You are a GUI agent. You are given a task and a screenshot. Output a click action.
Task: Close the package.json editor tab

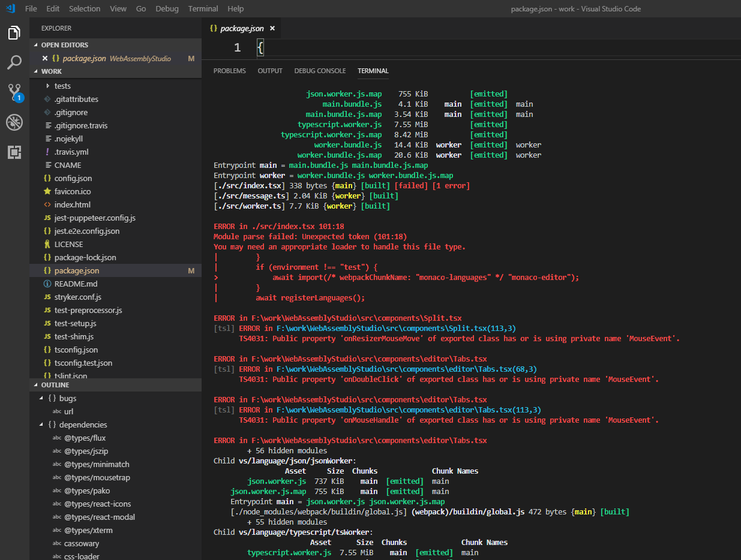[x=272, y=28]
